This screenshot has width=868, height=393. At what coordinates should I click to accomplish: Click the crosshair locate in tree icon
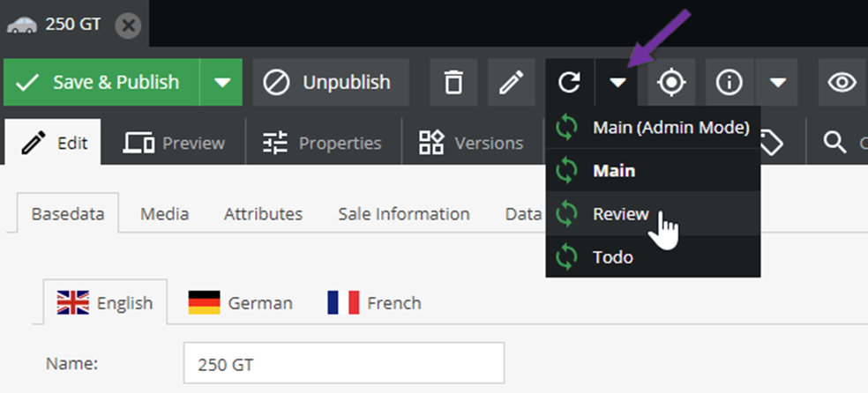coord(671,83)
